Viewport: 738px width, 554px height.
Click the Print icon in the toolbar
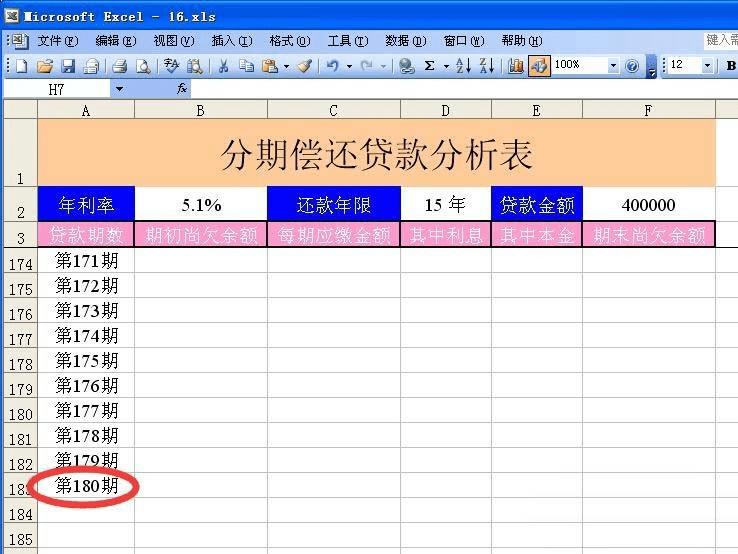coord(120,66)
